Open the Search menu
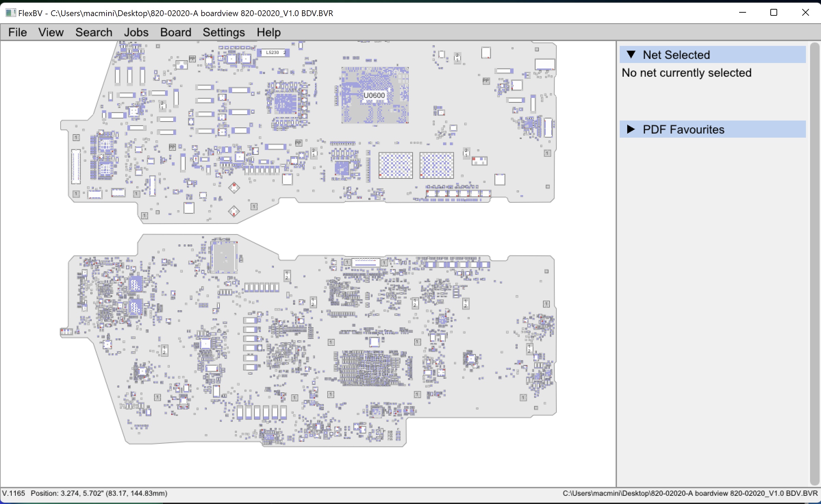 click(94, 32)
